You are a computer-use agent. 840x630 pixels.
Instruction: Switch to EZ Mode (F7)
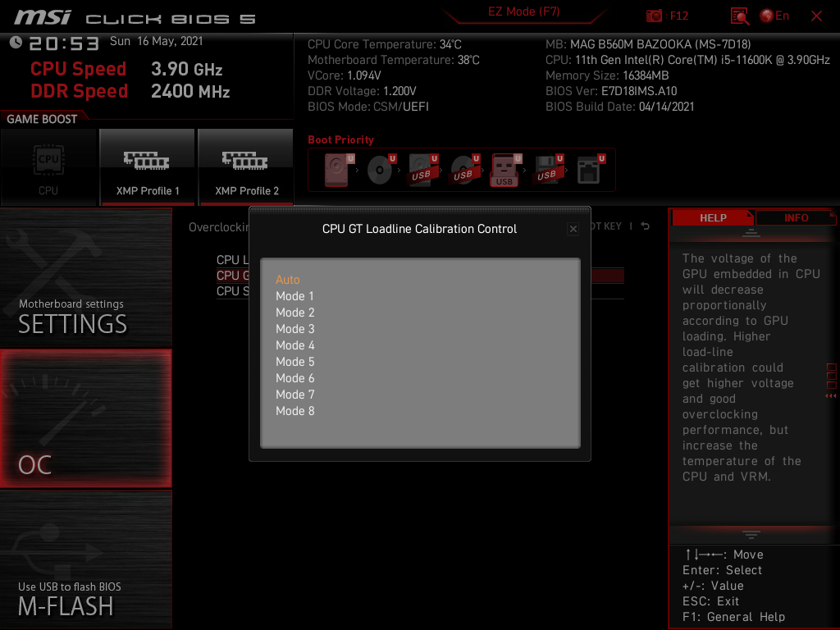(523, 11)
